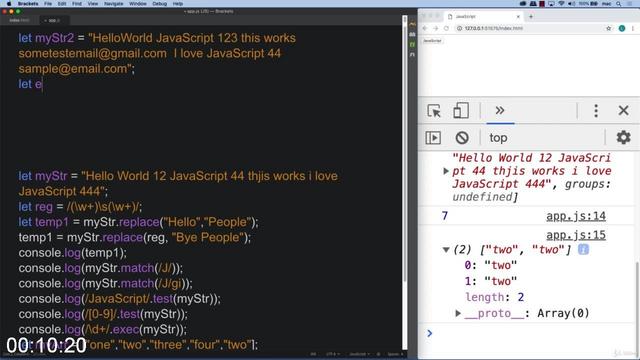Viewport: 640px width, 360px height.
Task: Click the logged value 7 in console
Action: [x=445, y=216]
